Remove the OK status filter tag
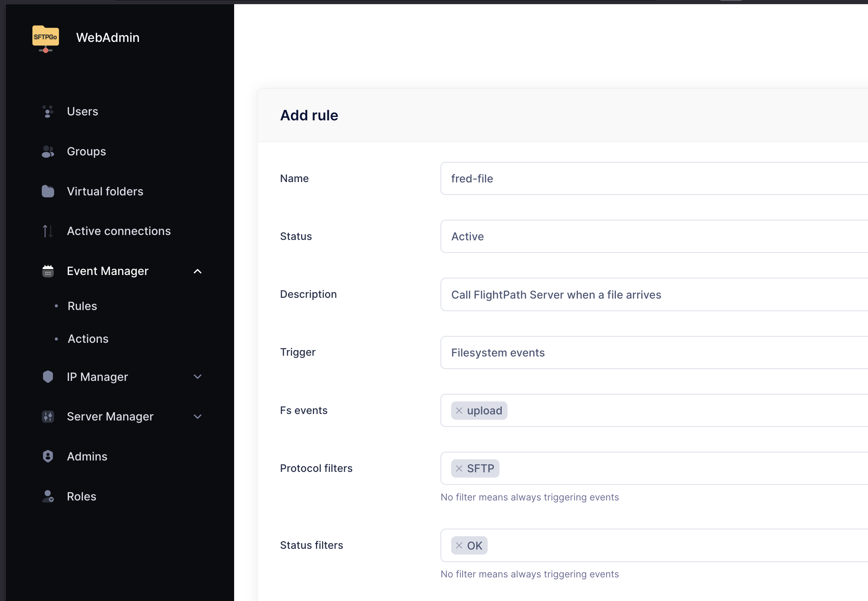The height and width of the screenshot is (601, 868). [x=459, y=545]
